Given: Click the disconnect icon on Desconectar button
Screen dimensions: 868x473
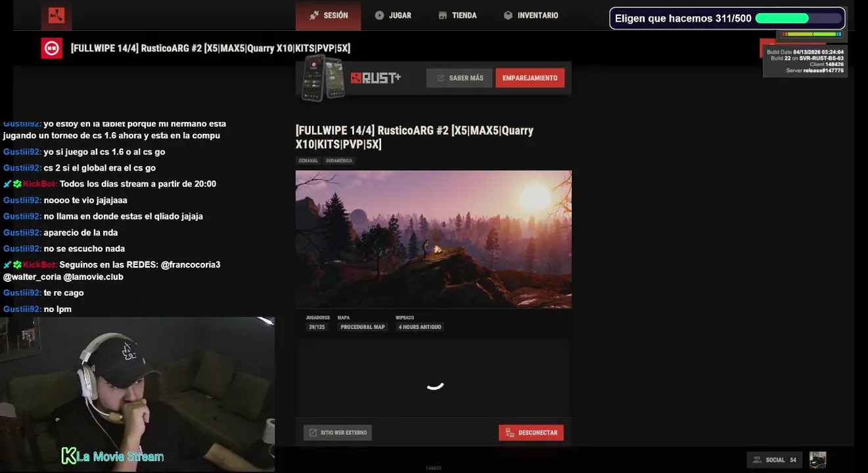Looking at the screenshot, I should tap(509, 433).
